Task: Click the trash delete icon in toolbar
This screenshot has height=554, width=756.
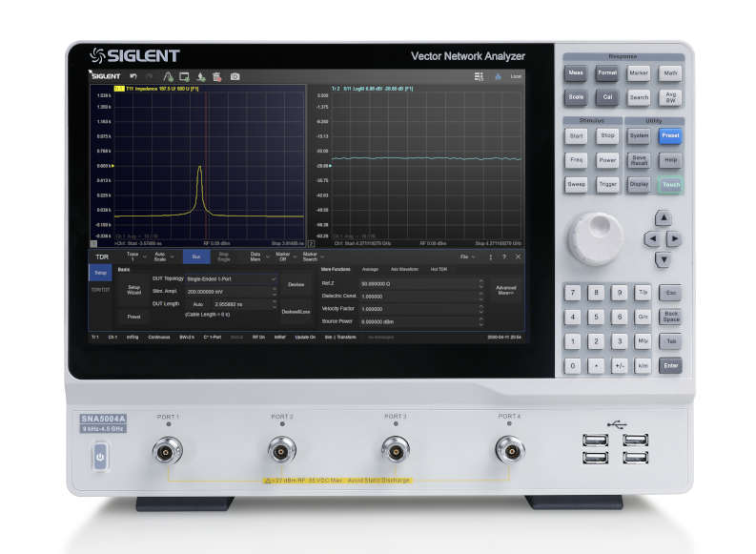Action: click(217, 76)
